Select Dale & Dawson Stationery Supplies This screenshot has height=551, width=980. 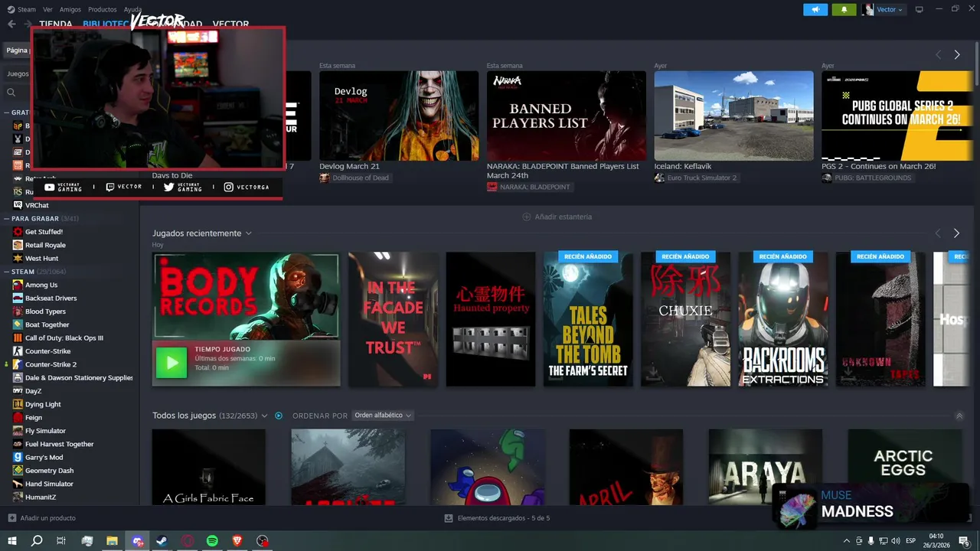click(x=79, y=378)
